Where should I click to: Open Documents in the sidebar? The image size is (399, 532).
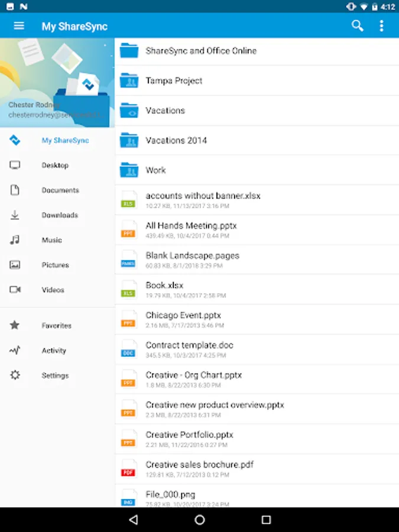point(57,190)
